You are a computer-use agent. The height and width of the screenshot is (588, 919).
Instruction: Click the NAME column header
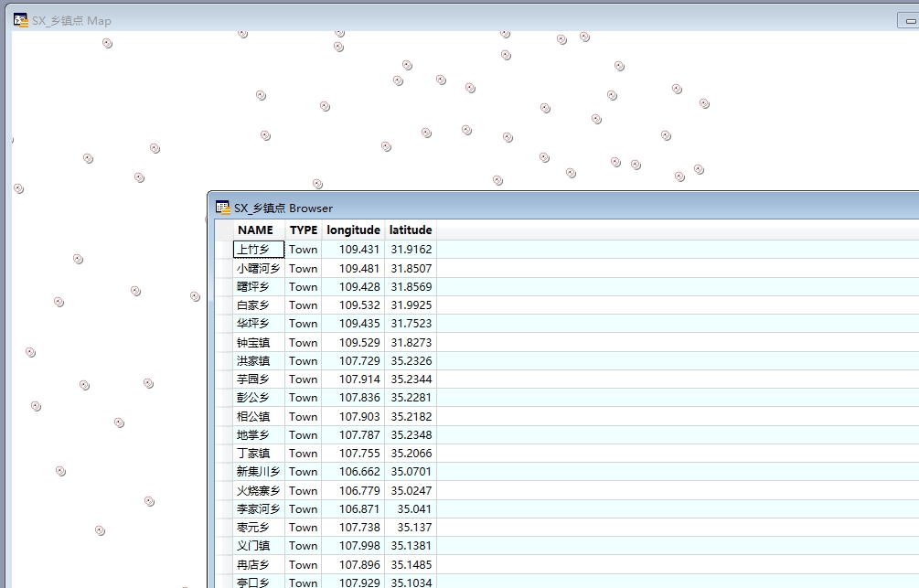(x=255, y=230)
